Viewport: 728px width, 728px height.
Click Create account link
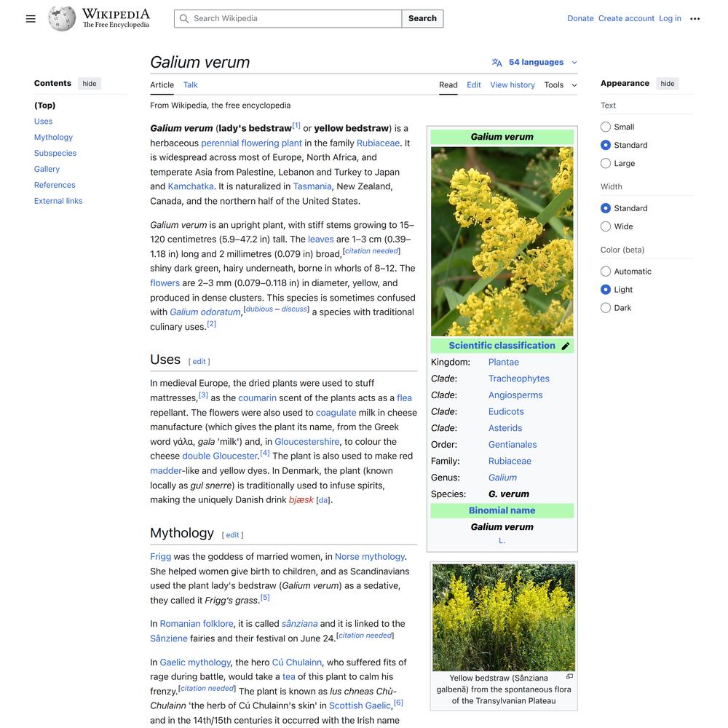(626, 19)
